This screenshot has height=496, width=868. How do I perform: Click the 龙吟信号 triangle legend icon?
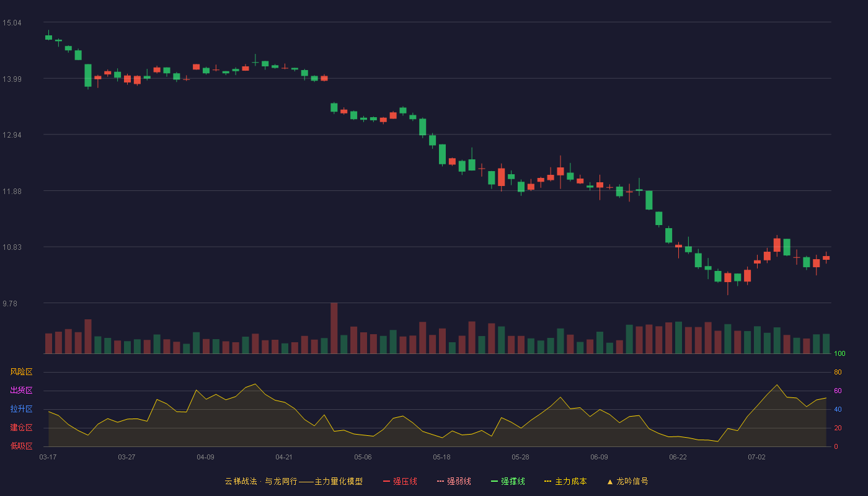pos(610,481)
